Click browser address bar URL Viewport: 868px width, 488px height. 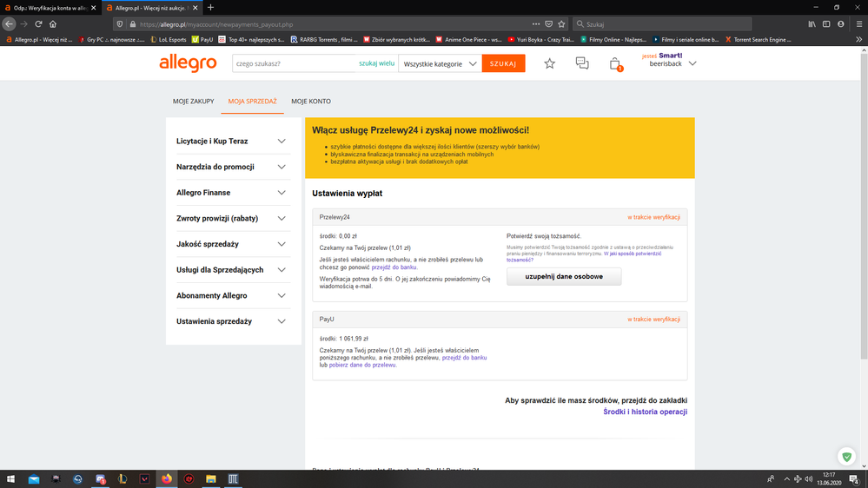(x=332, y=24)
